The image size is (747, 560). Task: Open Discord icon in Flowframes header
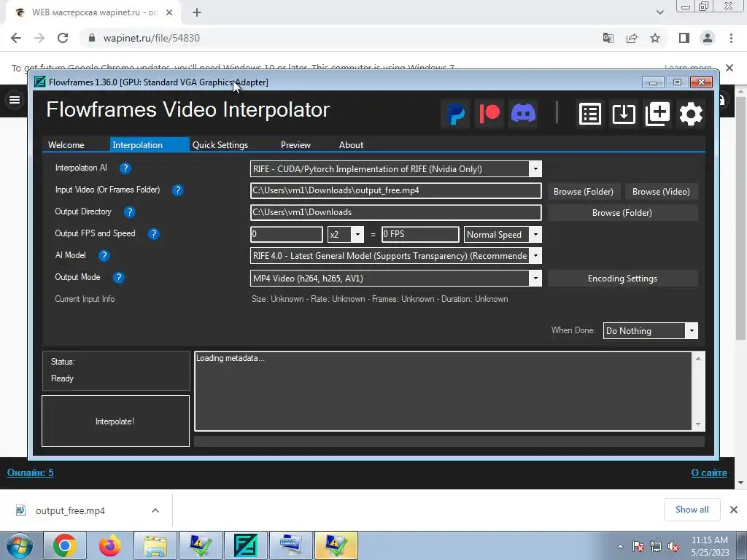pyautogui.click(x=523, y=114)
